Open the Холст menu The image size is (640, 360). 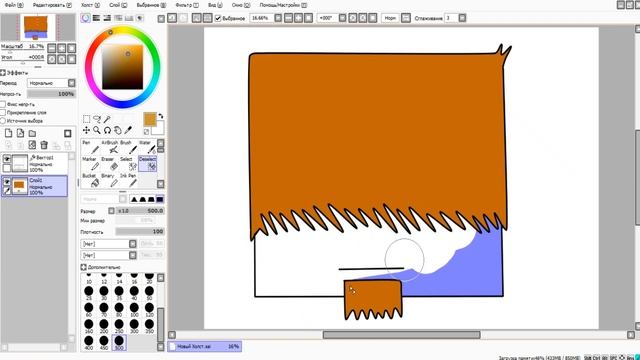click(90, 5)
